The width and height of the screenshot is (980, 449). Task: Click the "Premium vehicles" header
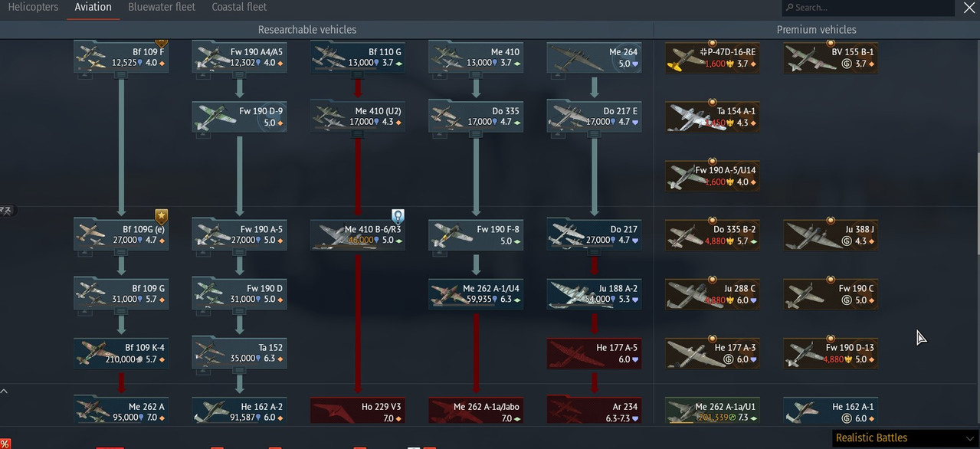click(x=816, y=30)
